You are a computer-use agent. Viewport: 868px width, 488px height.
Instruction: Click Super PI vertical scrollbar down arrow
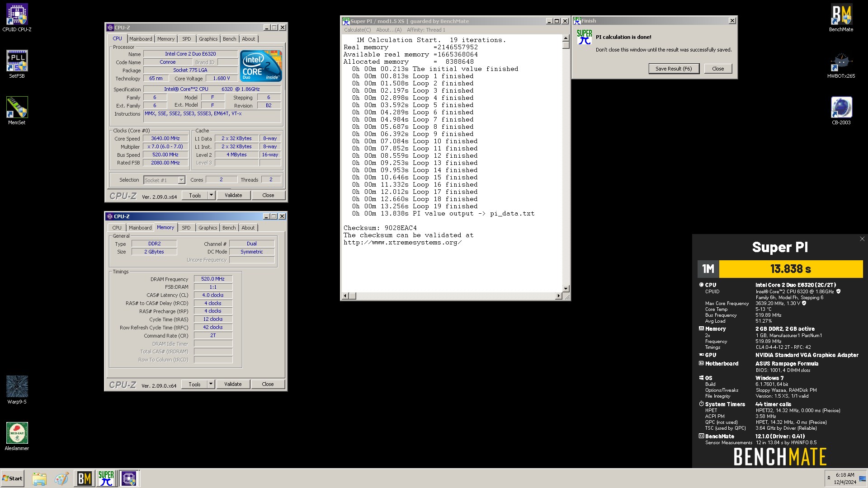pyautogui.click(x=566, y=288)
